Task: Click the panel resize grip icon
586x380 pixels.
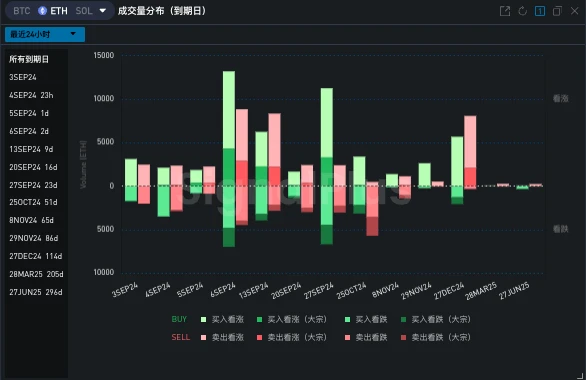Action: 580,376
